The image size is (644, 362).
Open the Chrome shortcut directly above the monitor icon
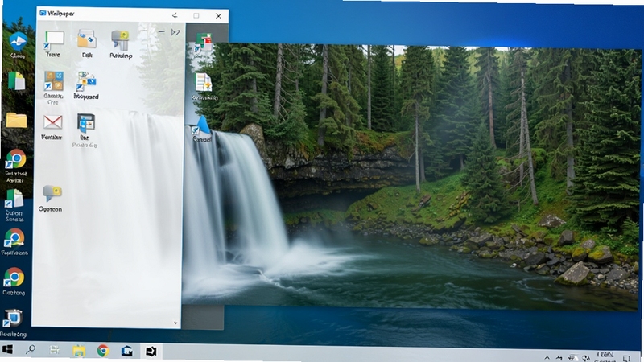(14, 278)
